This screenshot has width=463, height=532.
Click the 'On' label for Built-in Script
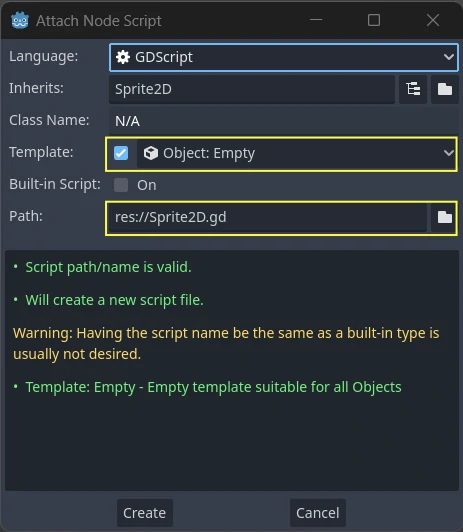pos(147,185)
